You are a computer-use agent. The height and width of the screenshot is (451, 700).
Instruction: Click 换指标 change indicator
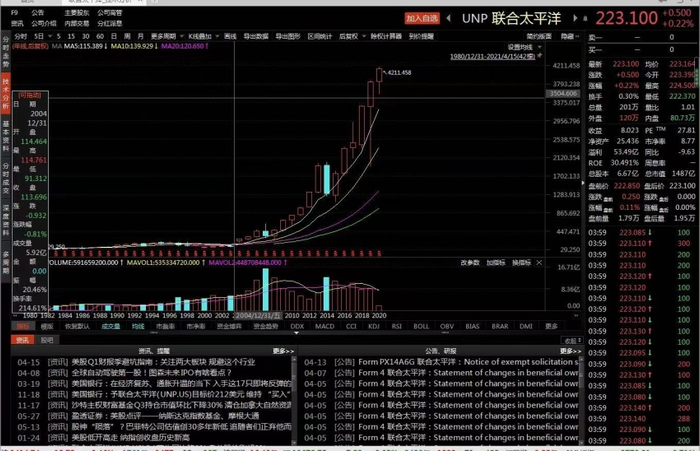(521, 263)
